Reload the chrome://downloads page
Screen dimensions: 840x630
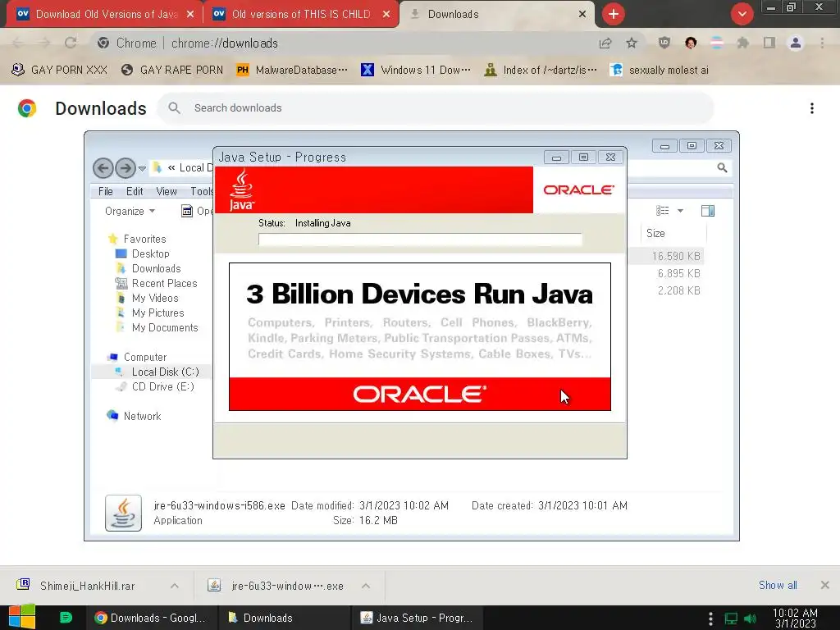(x=71, y=43)
